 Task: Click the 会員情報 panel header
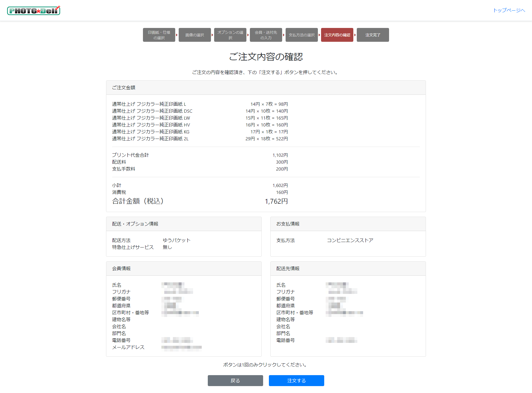[x=184, y=269]
